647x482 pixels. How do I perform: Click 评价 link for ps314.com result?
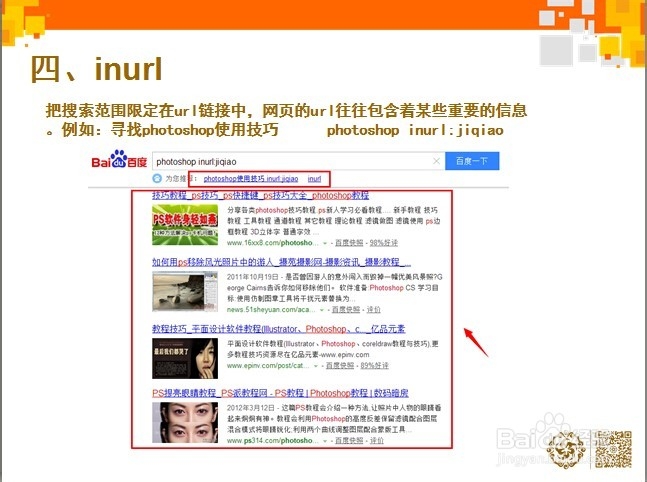pyautogui.click(x=376, y=441)
